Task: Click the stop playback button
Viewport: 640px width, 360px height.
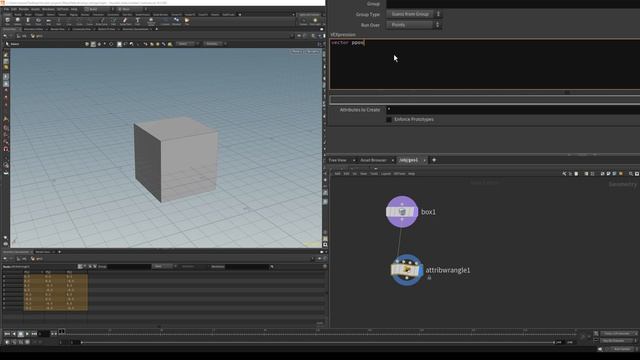Action: pos(20,334)
